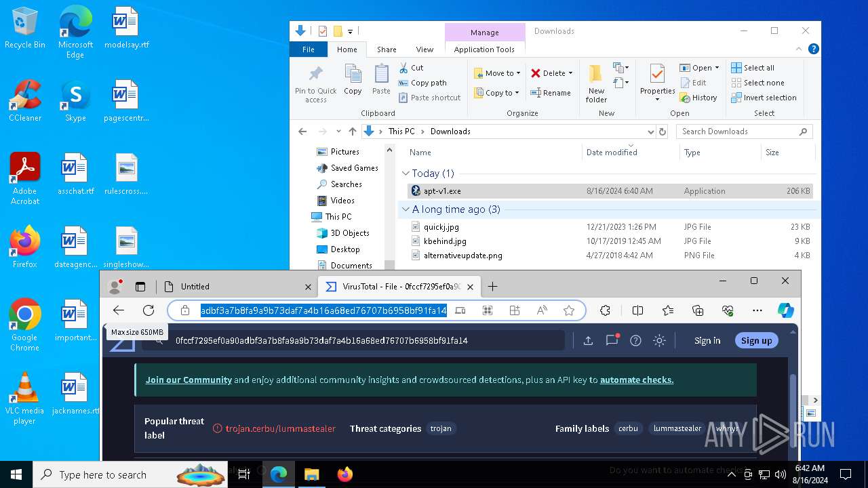This screenshot has height=488, width=868.
Task: Refresh the Downloads folder view
Action: [x=663, y=131]
